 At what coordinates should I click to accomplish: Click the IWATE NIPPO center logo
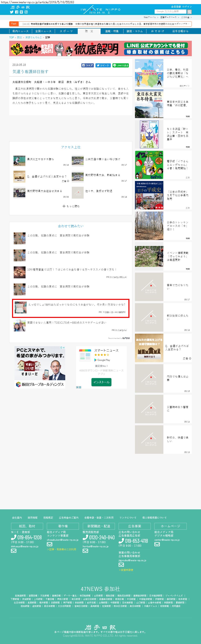pyautogui.click(x=100, y=10)
